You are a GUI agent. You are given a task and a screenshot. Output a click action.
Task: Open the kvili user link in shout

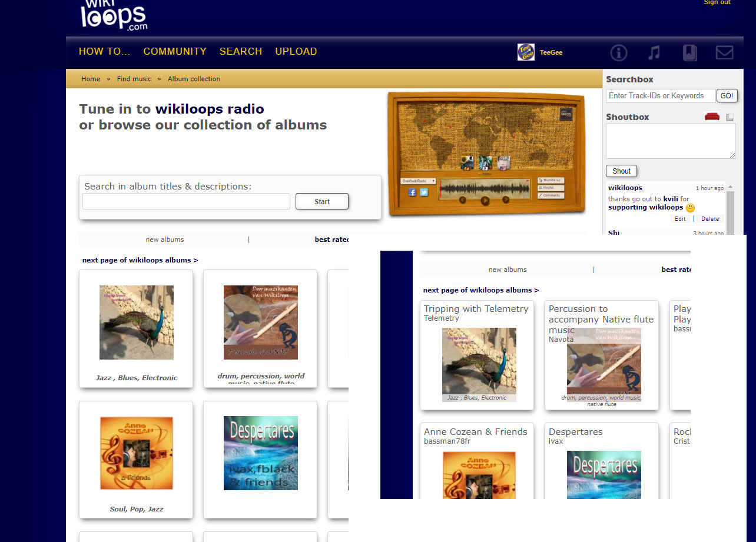pos(671,199)
